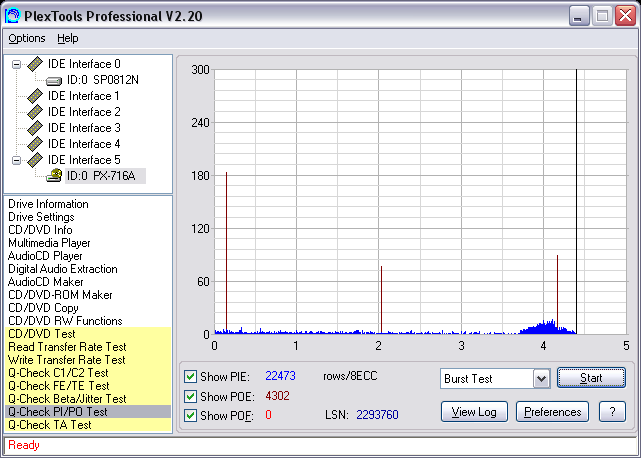Screen dimensions: 641x458
Task: Collapse the IDE Interface 0 tree node
Action: click(16, 64)
